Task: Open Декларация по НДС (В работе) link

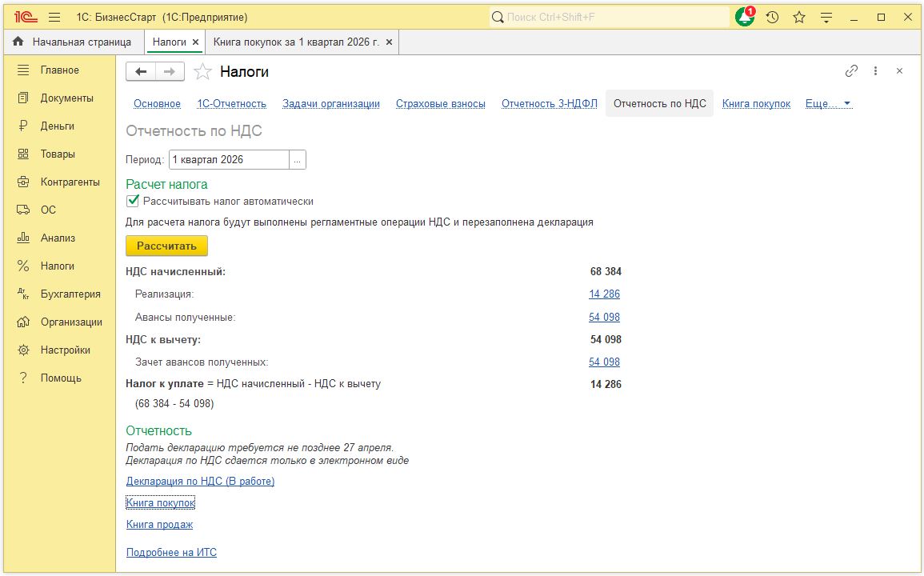Action: pyautogui.click(x=200, y=482)
